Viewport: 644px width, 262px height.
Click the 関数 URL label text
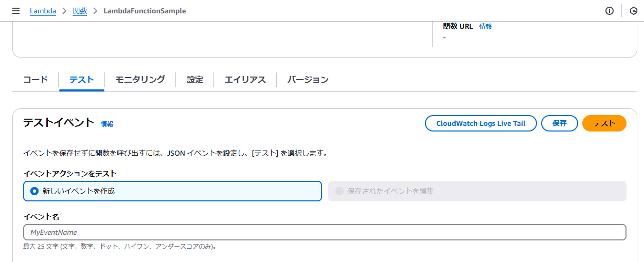(x=458, y=26)
